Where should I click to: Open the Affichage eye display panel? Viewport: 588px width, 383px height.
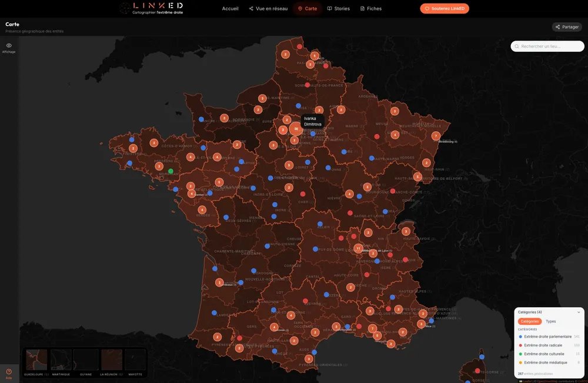pos(9,48)
